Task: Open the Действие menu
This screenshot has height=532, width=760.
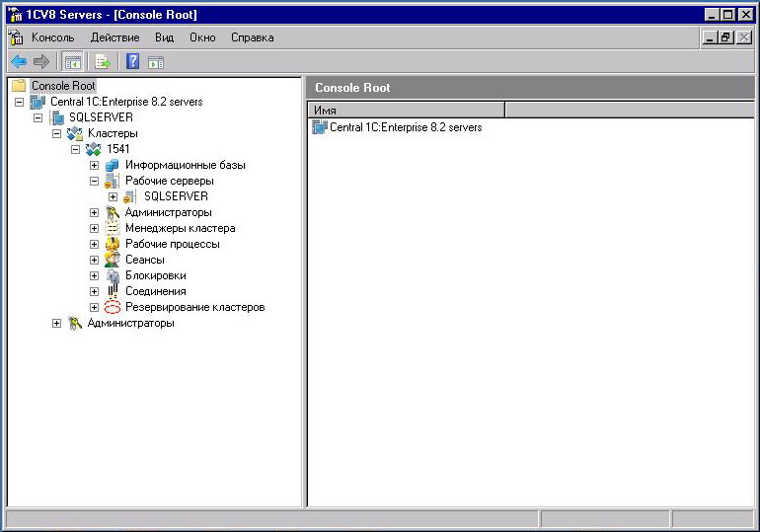Action: (x=114, y=38)
